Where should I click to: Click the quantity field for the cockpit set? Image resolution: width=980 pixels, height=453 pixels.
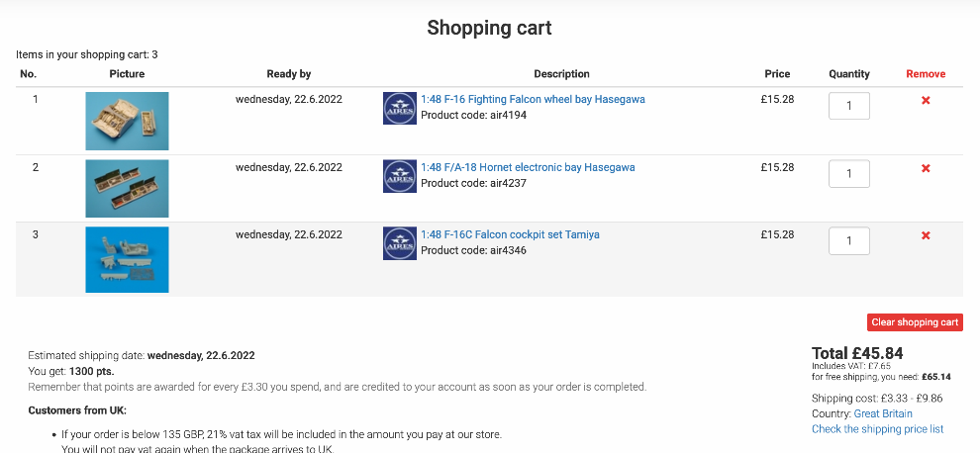[848, 241]
